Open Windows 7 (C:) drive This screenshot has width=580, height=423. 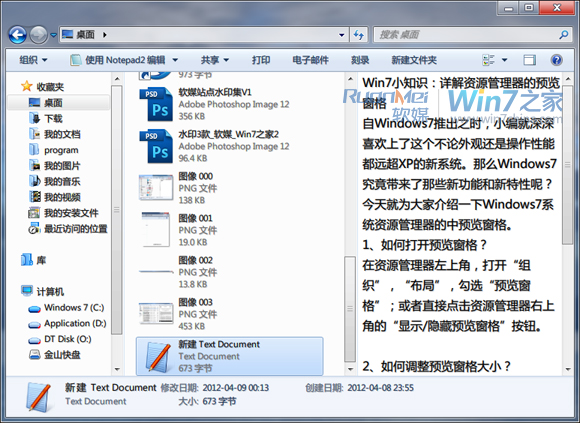coord(66,308)
